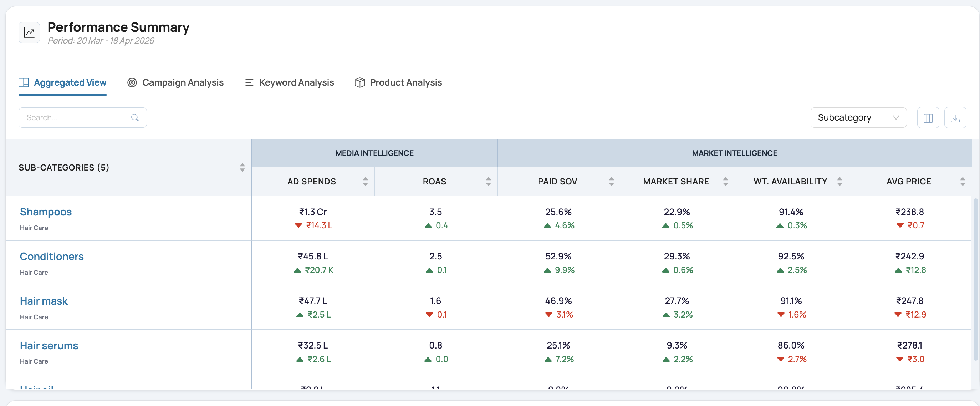This screenshot has height=406, width=980.
Task: Click the search magnifier icon
Action: (135, 118)
